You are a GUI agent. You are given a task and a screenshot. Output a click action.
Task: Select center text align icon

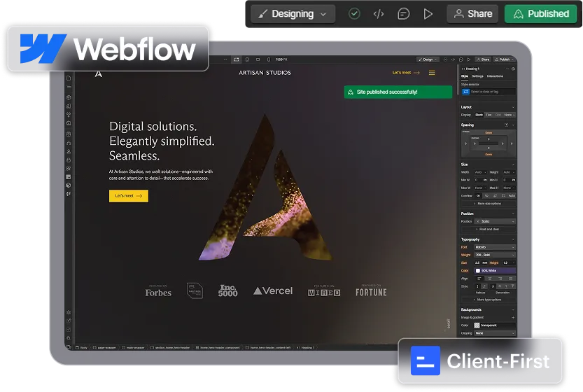coord(490,279)
